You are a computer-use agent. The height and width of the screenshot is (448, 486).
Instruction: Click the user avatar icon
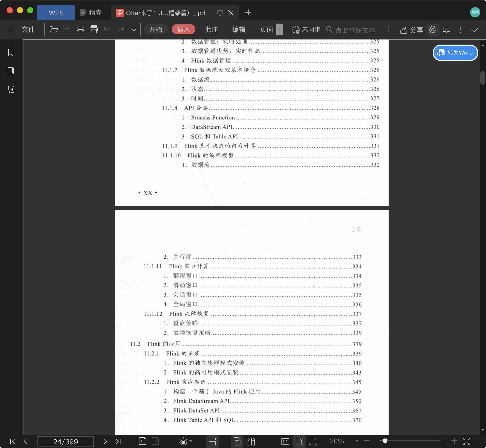475,12
